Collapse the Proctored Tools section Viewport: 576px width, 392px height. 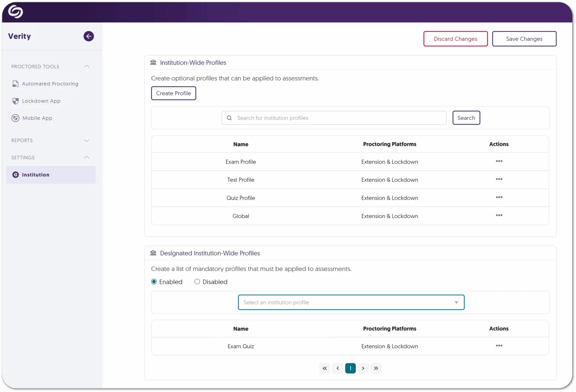pyautogui.click(x=87, y=66)
